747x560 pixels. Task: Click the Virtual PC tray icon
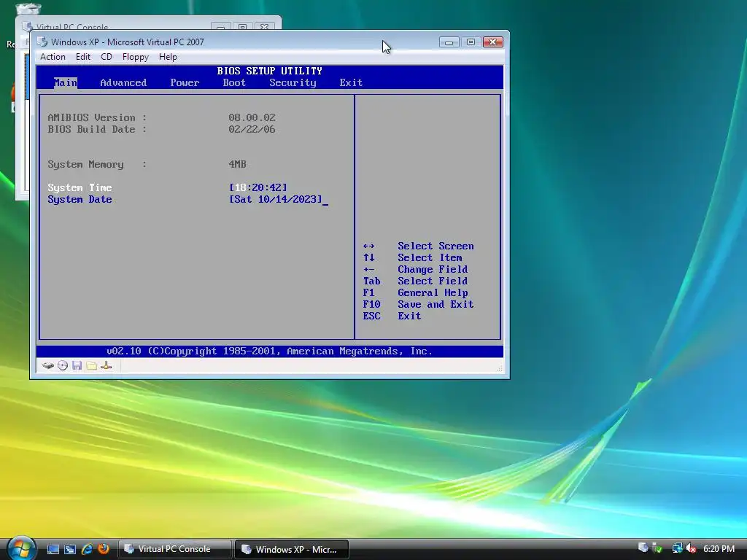click(643, 548)
